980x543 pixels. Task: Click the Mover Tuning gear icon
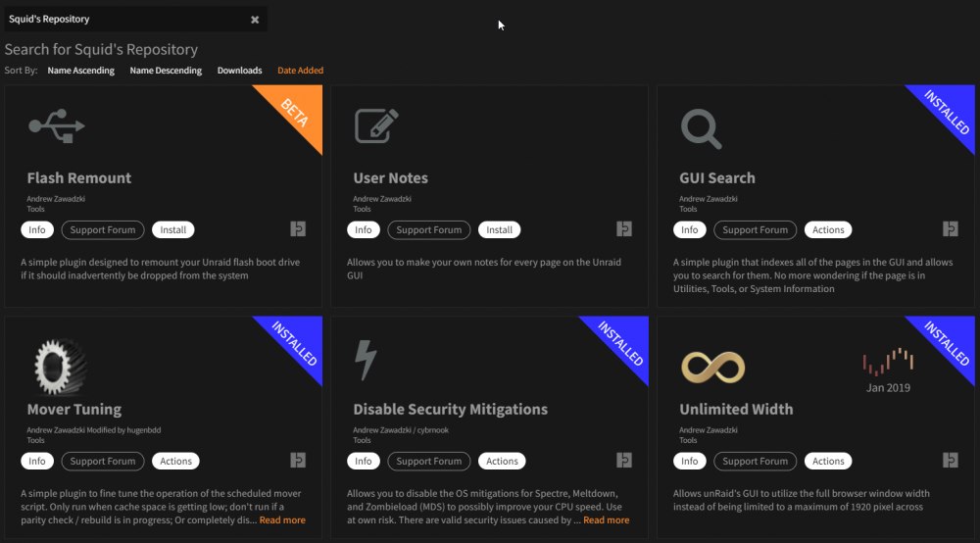tap(58, 367)
